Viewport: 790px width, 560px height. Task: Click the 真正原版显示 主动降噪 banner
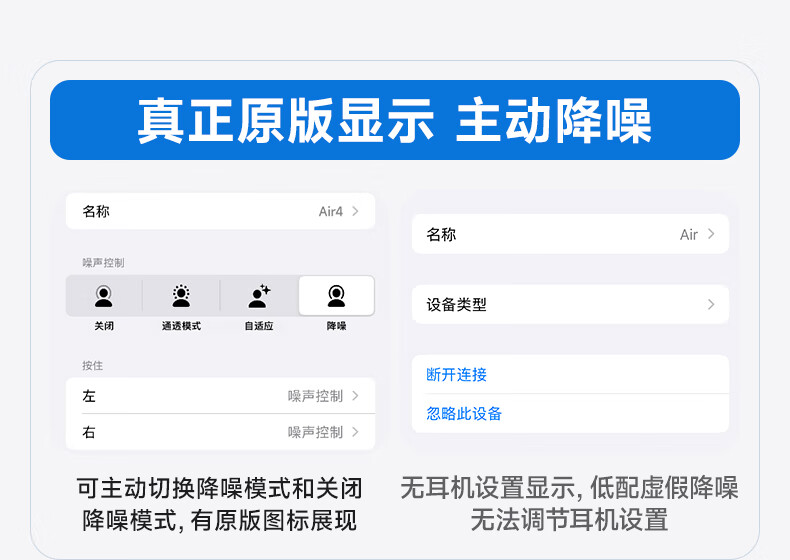click(395, 120)
